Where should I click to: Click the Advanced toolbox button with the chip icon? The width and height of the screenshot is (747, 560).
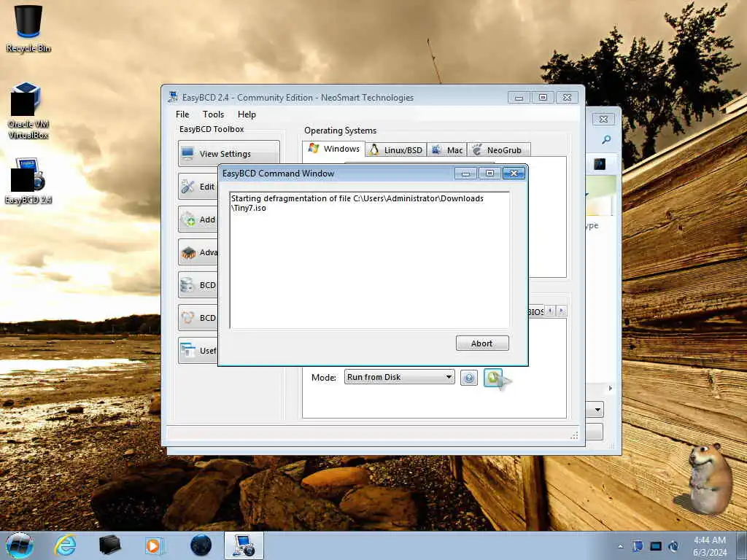[198, 252]
